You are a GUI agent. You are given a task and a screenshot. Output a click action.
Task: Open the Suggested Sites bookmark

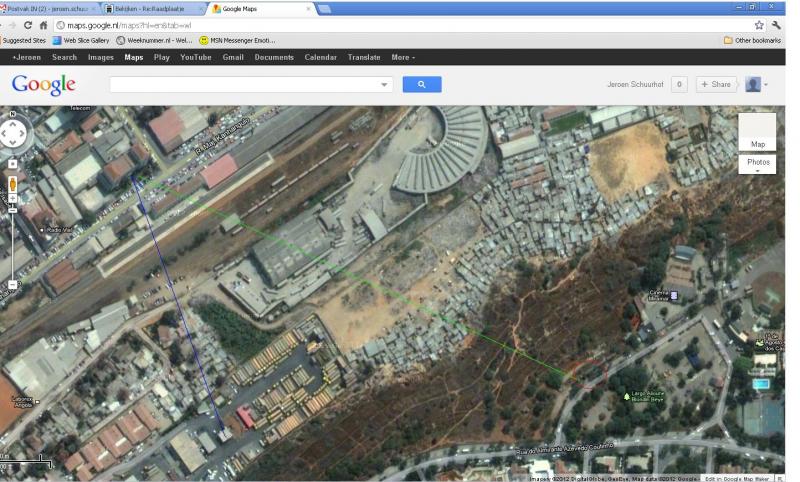23,40
